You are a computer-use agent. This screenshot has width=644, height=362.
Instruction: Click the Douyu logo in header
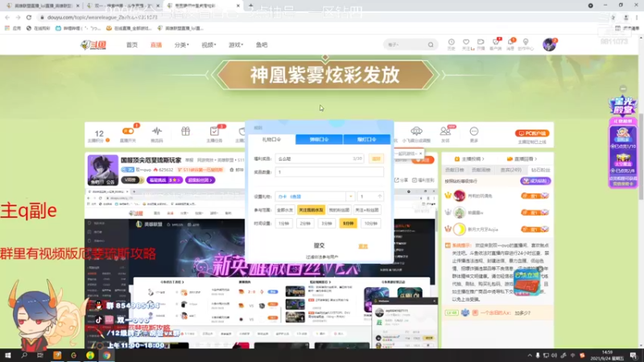(93, 45)
